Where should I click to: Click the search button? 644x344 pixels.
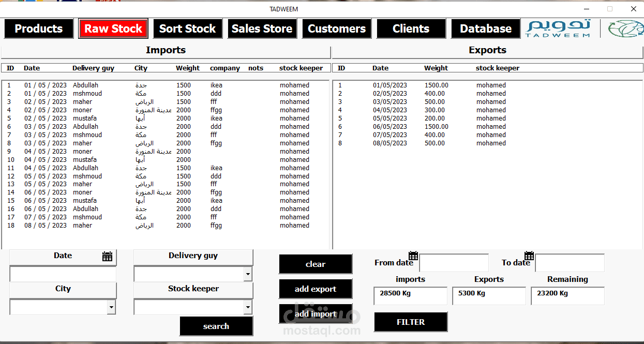216,326
